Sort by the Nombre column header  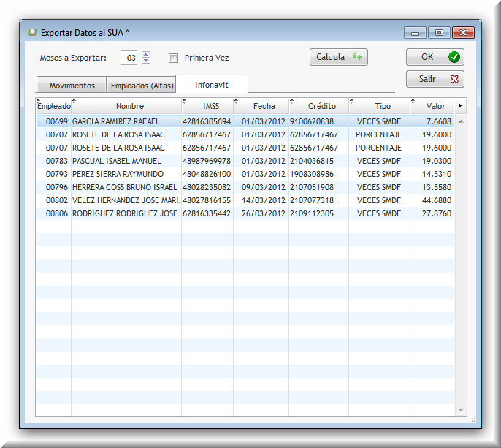tap(127, 106)
